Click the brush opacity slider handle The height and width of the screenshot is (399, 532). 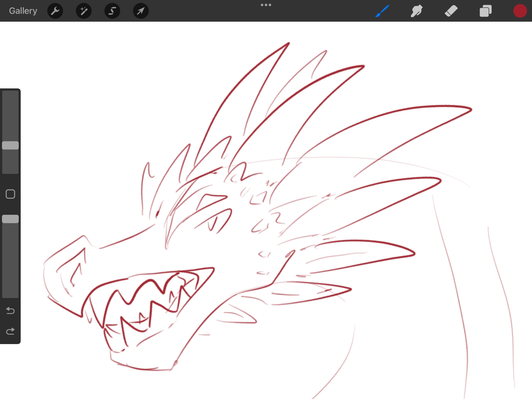10,219
